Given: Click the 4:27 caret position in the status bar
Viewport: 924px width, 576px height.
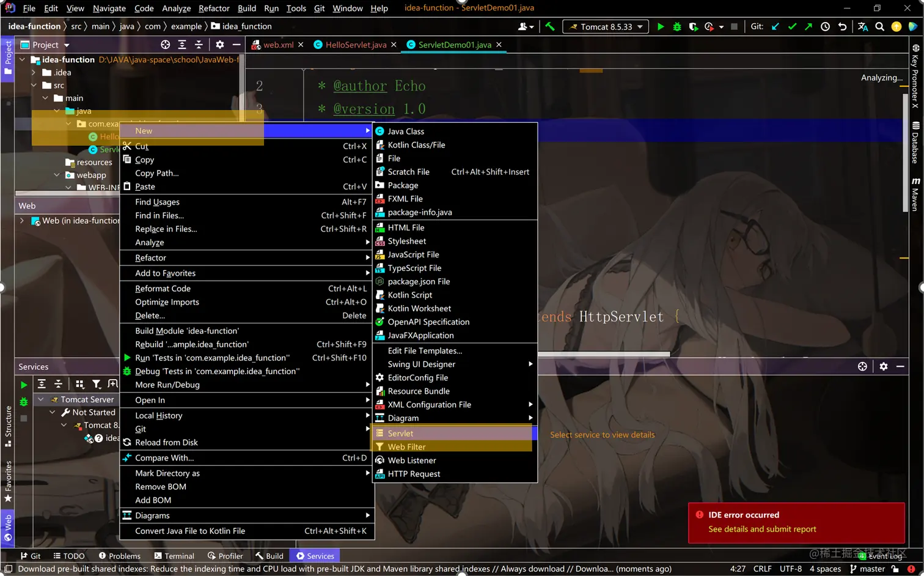Looking at the screenshot, I should 738,569.
